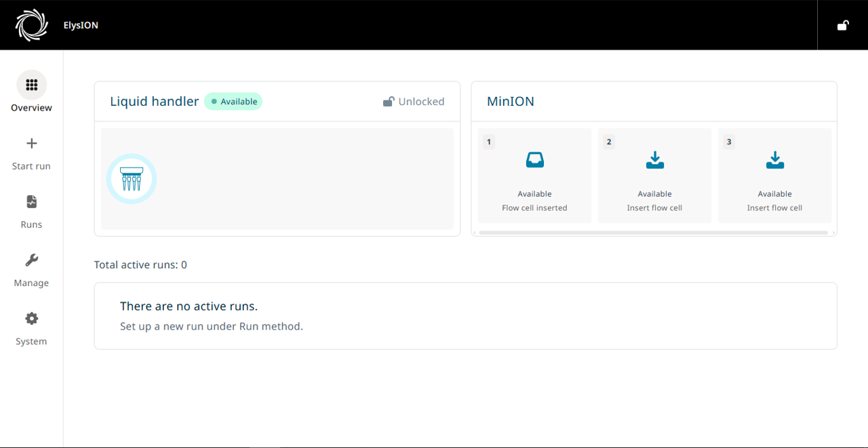
Task: Click 'Flow cell inserted' text
Action: pos(534,208)
